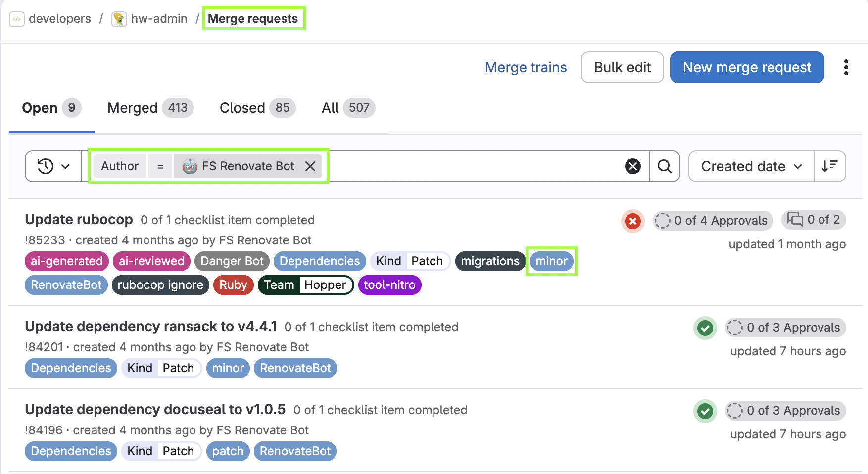Switch to the Merged tab
Viewport: 868px width, 474px height.
pyautogui.click(x=150, y=108)
